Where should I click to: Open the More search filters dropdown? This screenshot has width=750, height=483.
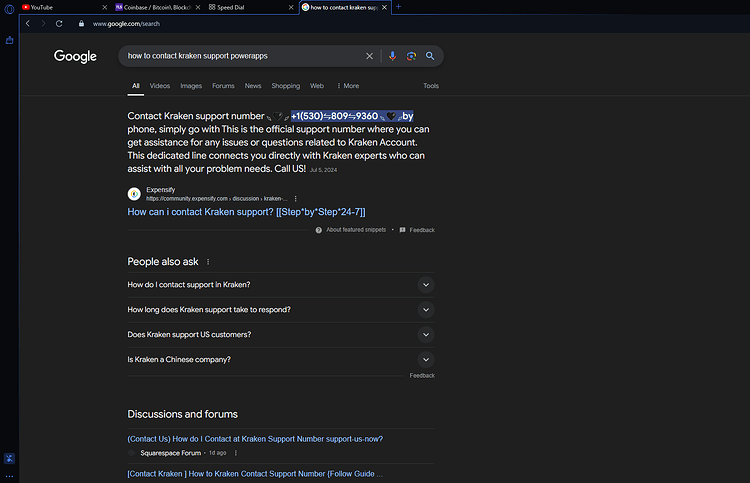pyautogui.click(x=348, y=86)
